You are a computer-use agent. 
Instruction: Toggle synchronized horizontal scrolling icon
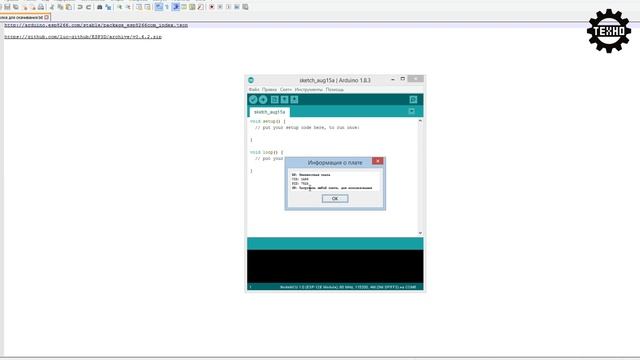point(147,7)
